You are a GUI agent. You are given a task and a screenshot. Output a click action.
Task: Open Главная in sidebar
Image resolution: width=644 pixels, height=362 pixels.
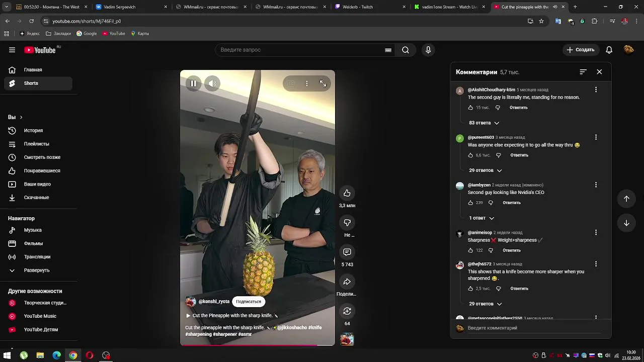point(38,70)
